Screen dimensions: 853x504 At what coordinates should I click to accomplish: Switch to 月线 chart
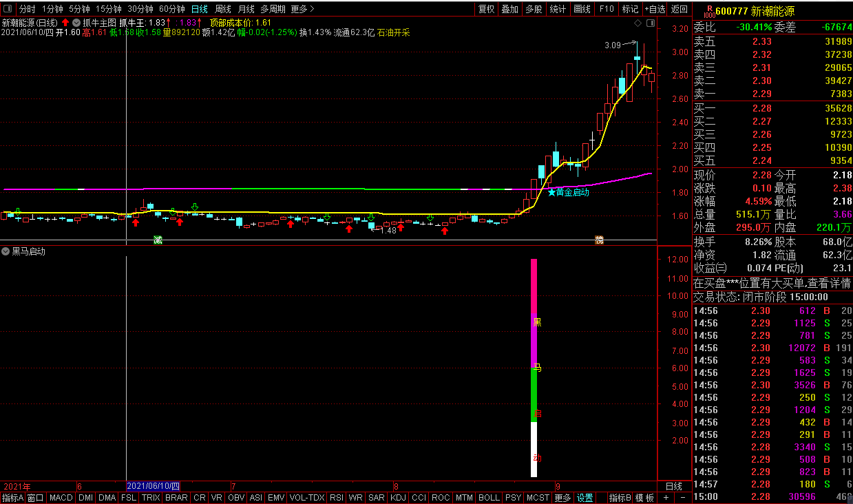coord(246,9)
